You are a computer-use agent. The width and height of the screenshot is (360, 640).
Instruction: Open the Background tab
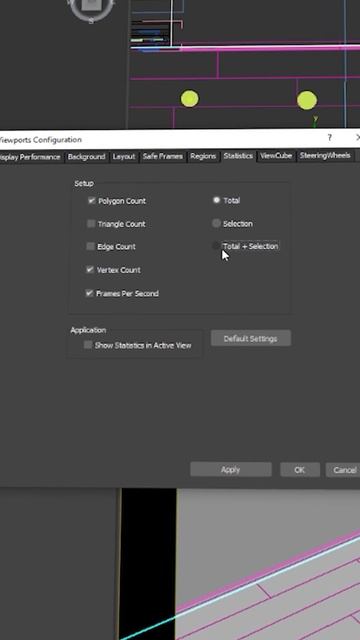86,157
